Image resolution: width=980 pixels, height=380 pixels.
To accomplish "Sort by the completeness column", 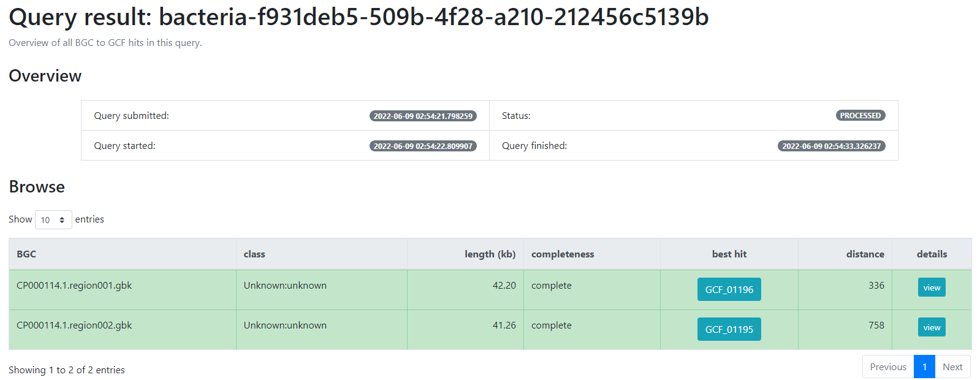I will click(562, 254).
